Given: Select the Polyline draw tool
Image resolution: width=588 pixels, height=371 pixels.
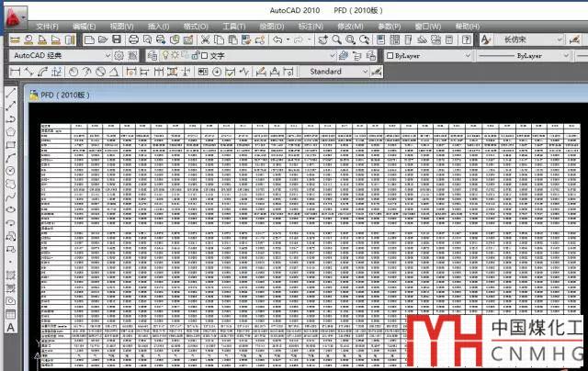Looking at the screenshot, I should pyautogui.click(x=10, y=118).
